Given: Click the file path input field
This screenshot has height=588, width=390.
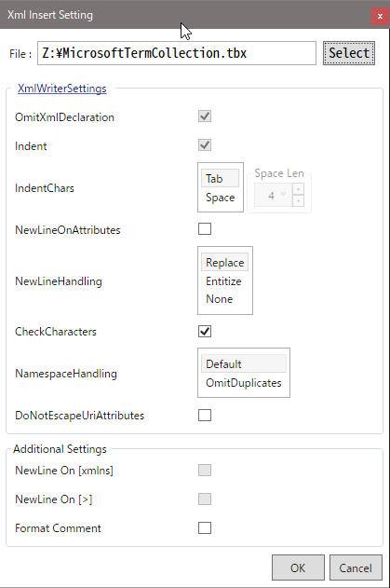Looking at the screenshot, I should (x=177, y=53).
